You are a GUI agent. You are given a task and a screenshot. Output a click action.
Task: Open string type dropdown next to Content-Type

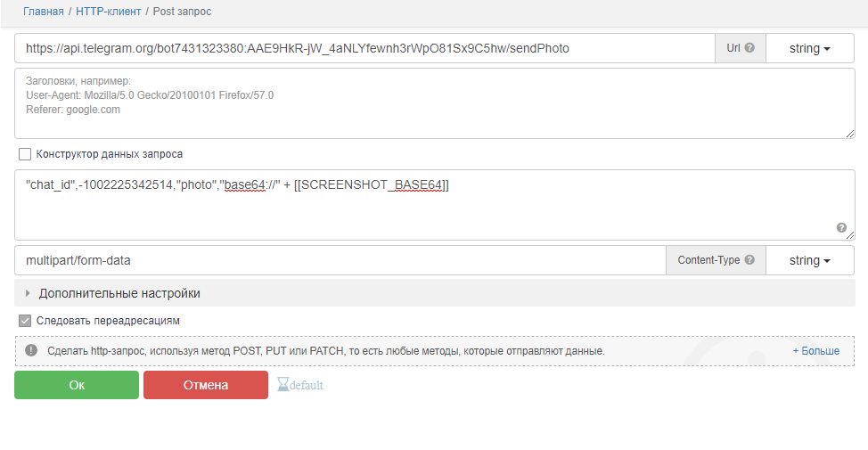809,260
